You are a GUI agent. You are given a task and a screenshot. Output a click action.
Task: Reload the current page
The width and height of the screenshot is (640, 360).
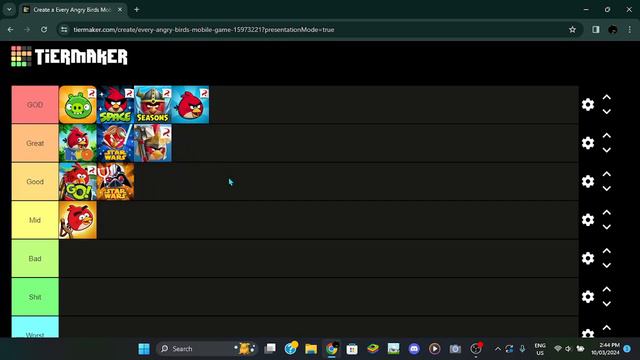[x=44, y=29]
